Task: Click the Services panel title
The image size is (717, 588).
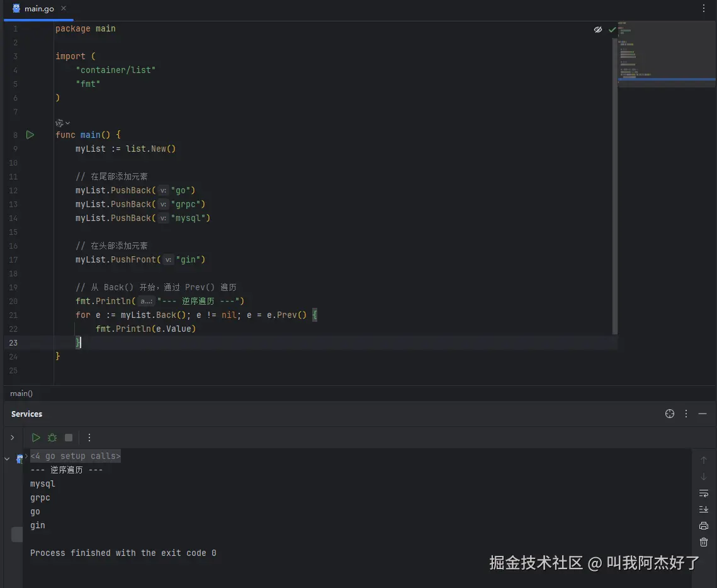Action: pos(26,414)
